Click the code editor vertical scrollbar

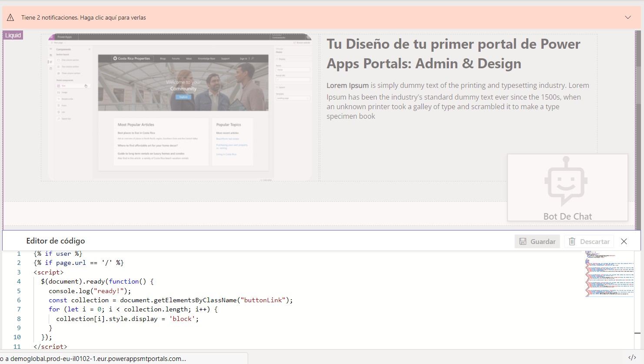[x=637, y=300]
